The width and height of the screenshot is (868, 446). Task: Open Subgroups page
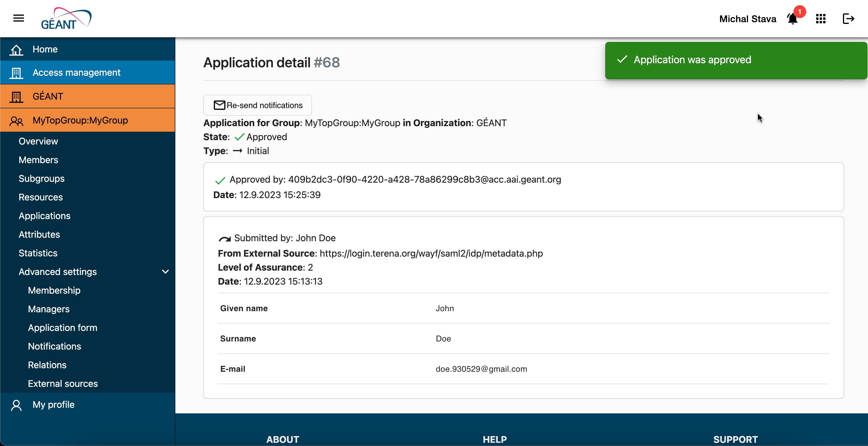click(41, 179)
